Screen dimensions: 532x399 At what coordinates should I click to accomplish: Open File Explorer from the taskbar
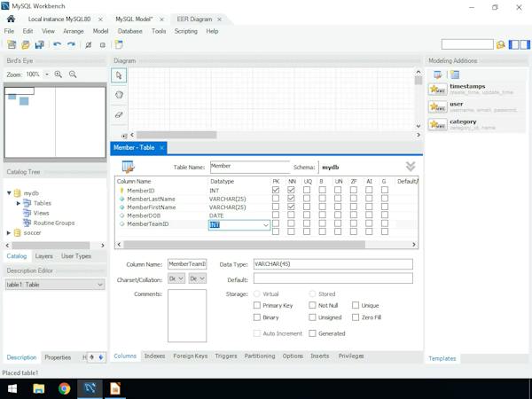pyautogui.click(x=39, y=388)
